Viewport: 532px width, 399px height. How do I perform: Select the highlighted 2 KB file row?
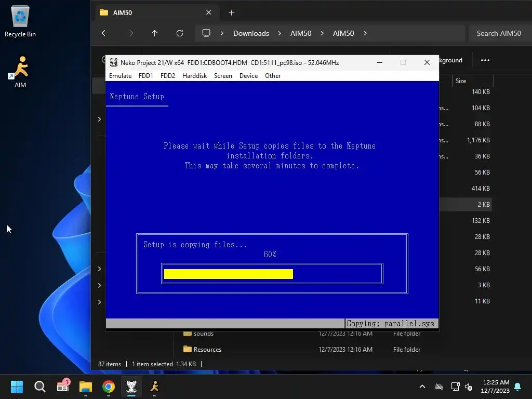pyautogui.click(x=465, y=205)
